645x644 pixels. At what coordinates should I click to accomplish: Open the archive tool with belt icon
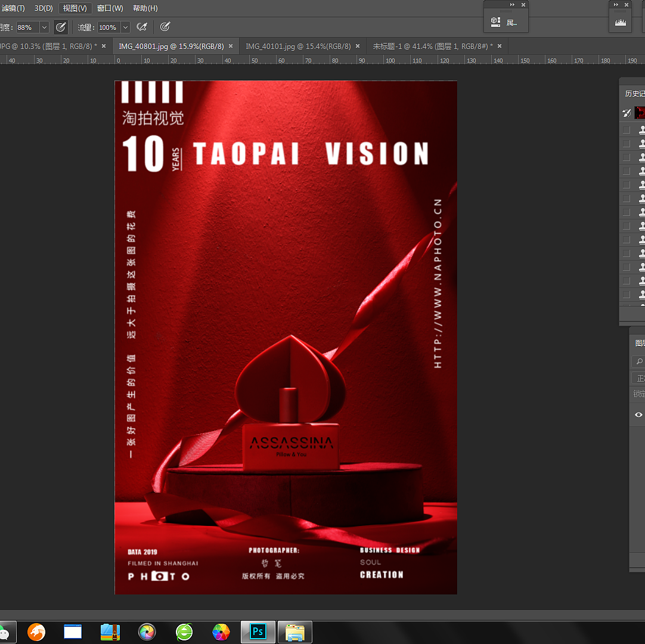click(x=110, y=632)
